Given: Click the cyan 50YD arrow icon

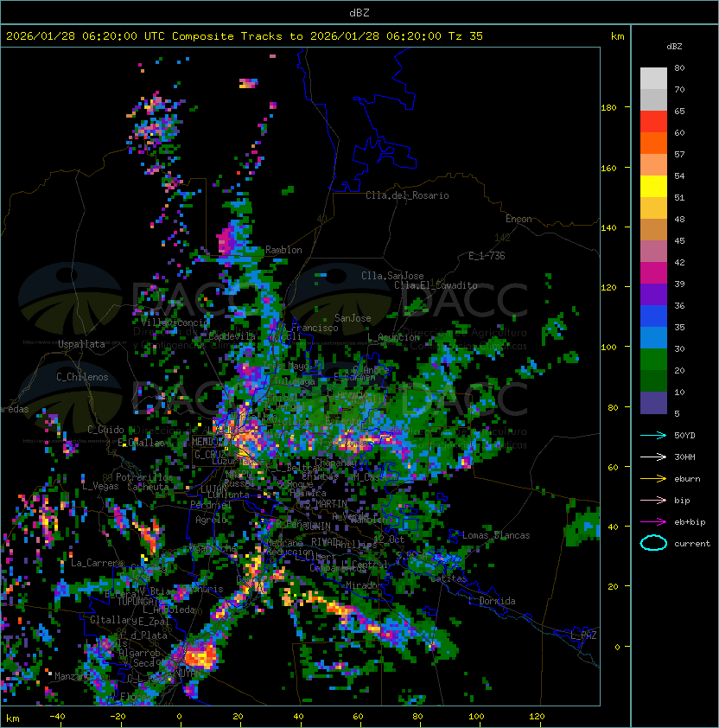Looking at the screenshot, I should [653, 436].
